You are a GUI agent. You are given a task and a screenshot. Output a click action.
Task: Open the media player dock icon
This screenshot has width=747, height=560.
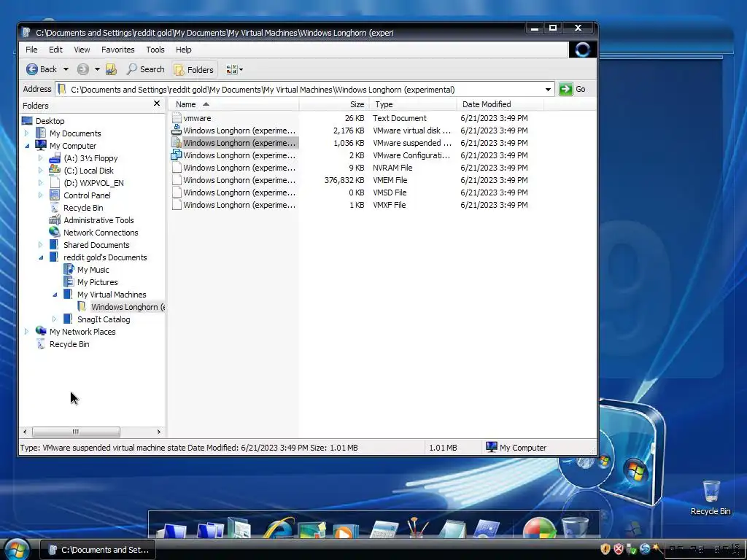345,529
